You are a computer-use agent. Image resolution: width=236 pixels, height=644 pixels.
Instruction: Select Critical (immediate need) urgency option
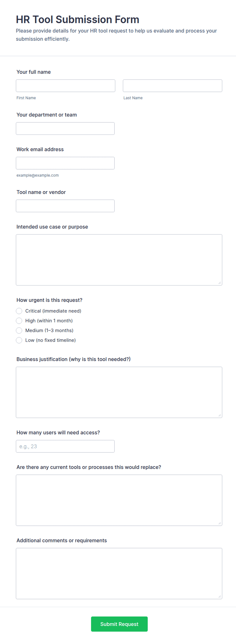point(19,311)
